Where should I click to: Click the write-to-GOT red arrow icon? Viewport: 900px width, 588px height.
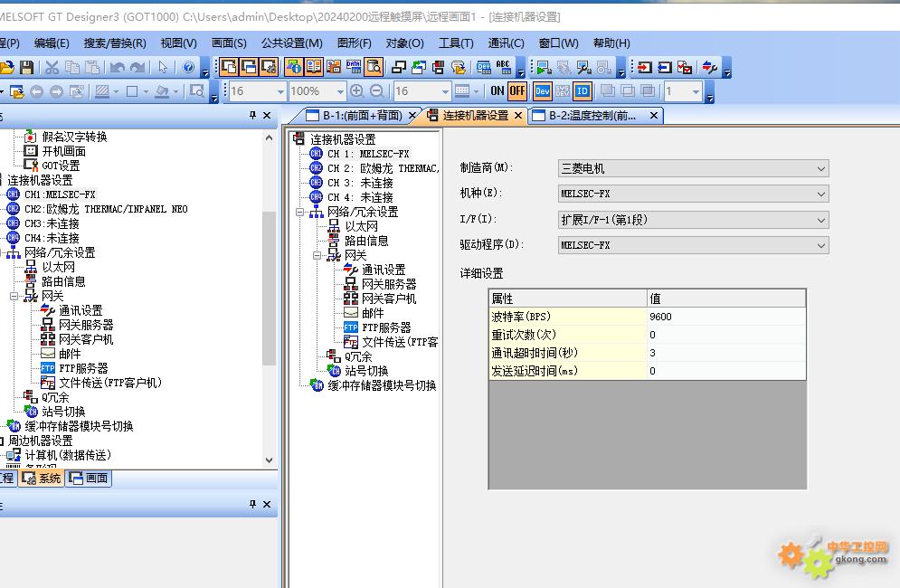tap(645, 67)
